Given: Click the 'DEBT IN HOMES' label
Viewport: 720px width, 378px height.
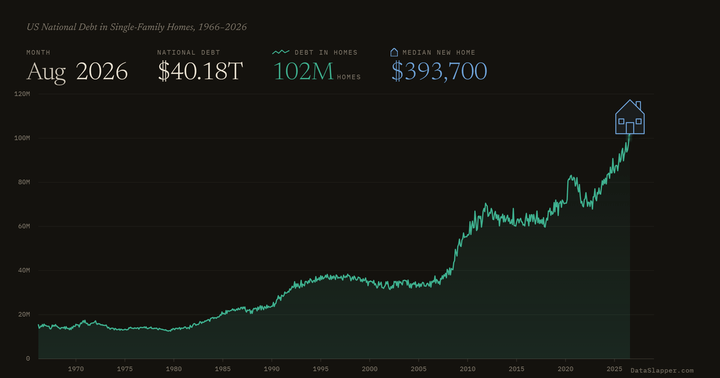Looking at the screenshot, I should (326, 52).
